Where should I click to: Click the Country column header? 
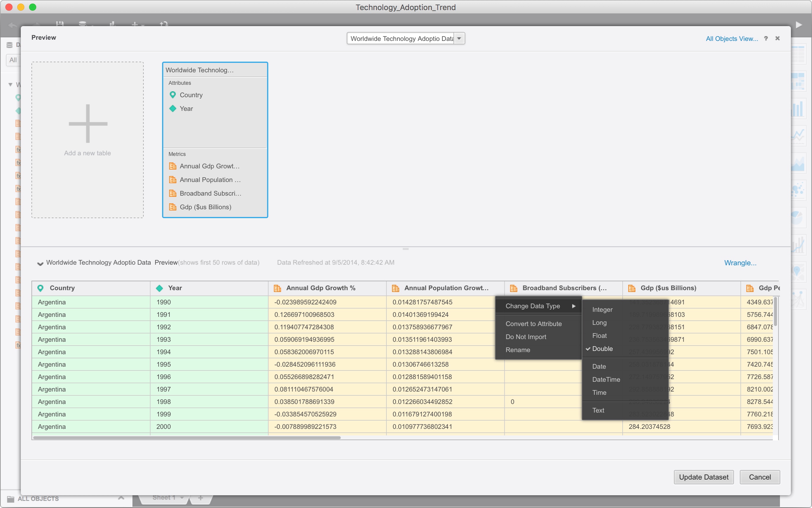pos(91,288)
